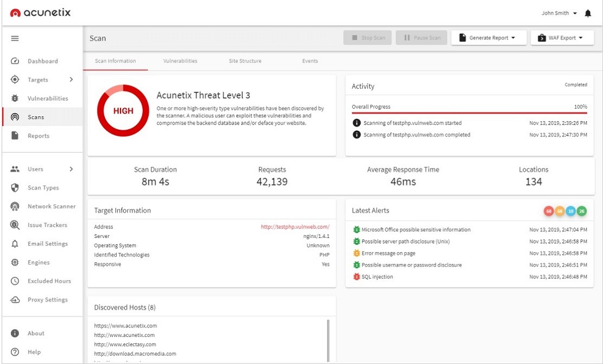Open the testphp.vulnweb.com address link
This screenshot has width=603, height=364.
pos(295,227)
